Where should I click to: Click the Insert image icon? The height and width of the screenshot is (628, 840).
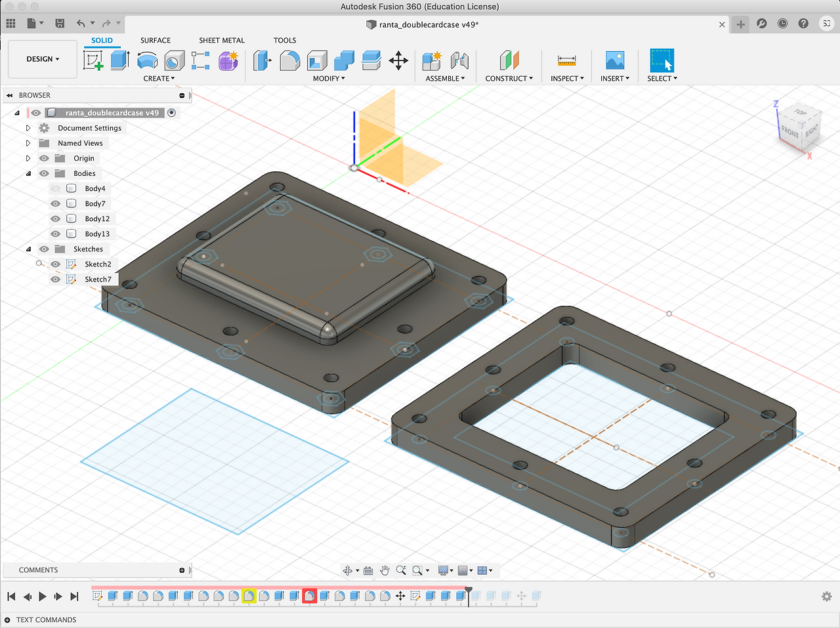(x=615, y=61)
